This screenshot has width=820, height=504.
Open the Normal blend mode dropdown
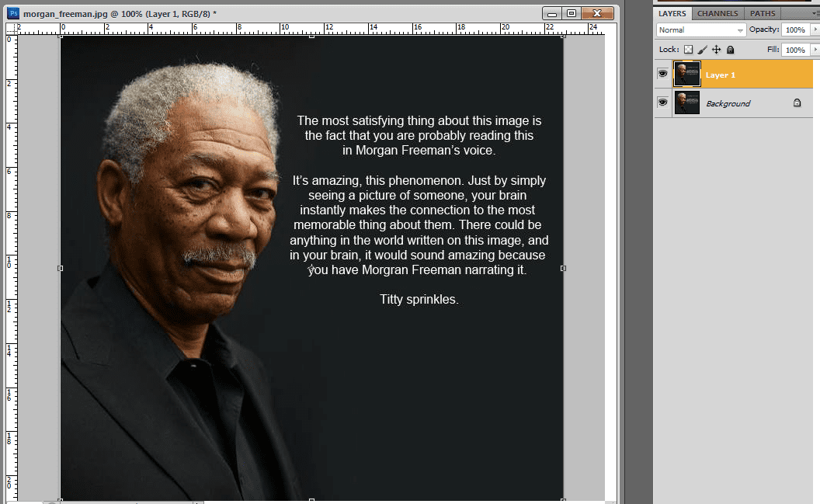tap(700, 30)
